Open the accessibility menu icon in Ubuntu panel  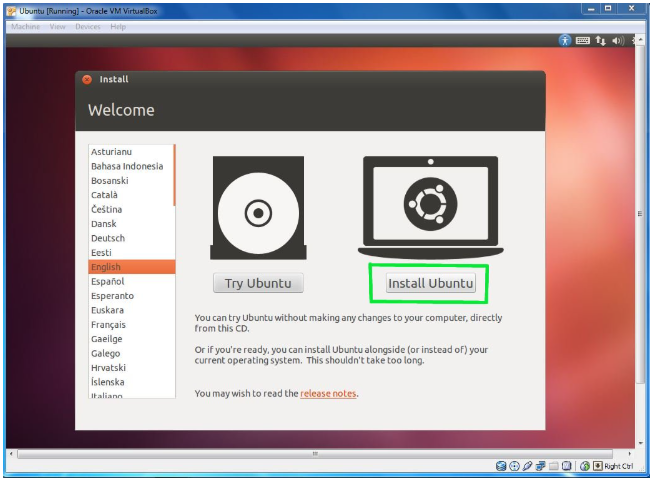coord(565,40)
